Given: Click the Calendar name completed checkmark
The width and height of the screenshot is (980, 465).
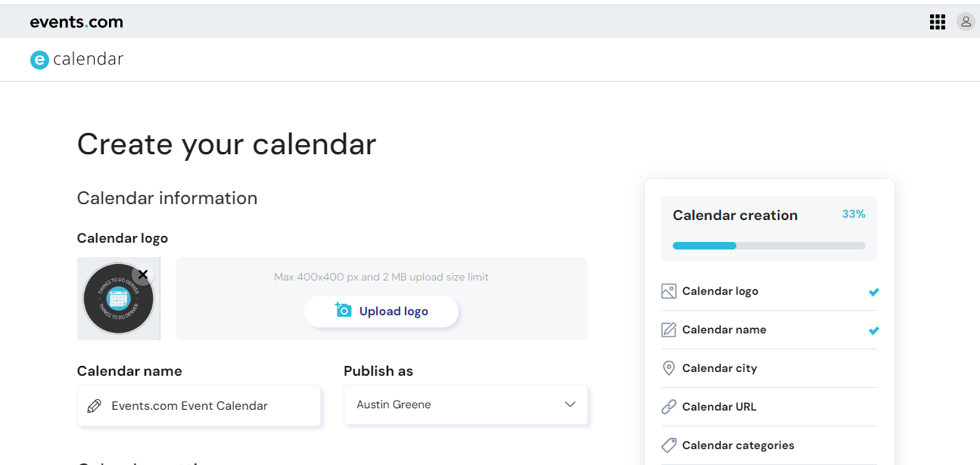Looking at the screenshot, I should [874, 330].
